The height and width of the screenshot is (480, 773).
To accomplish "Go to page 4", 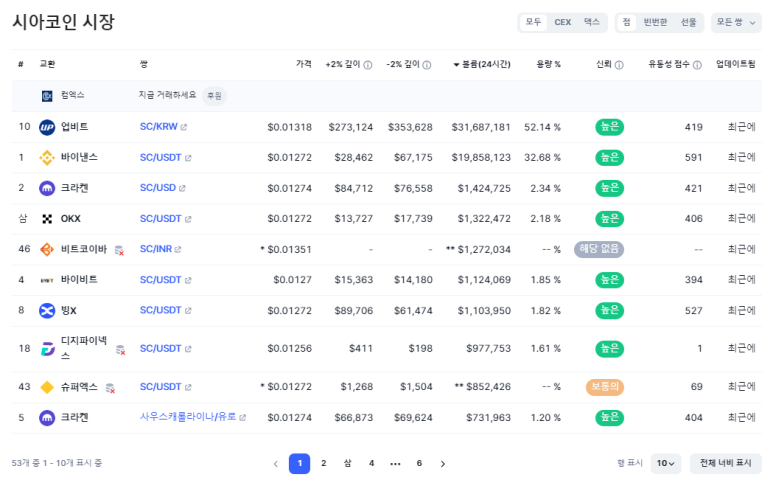I will [x=371, y=463].
